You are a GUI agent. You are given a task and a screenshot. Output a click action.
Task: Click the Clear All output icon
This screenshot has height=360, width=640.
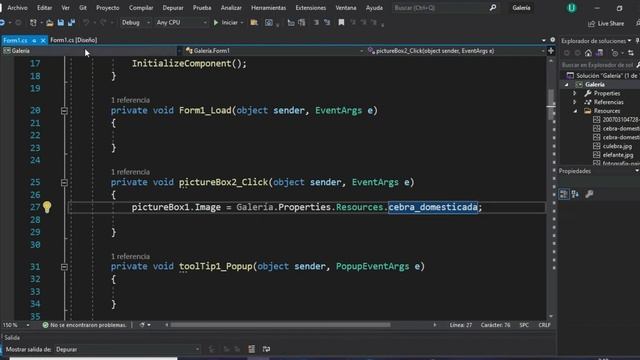251,349
